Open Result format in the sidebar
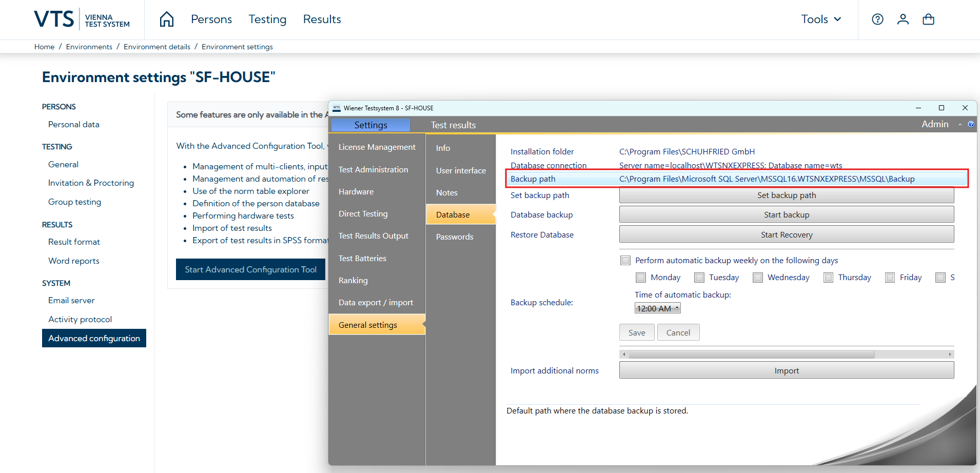Screen dimensions: 980x473 (74, 242)
